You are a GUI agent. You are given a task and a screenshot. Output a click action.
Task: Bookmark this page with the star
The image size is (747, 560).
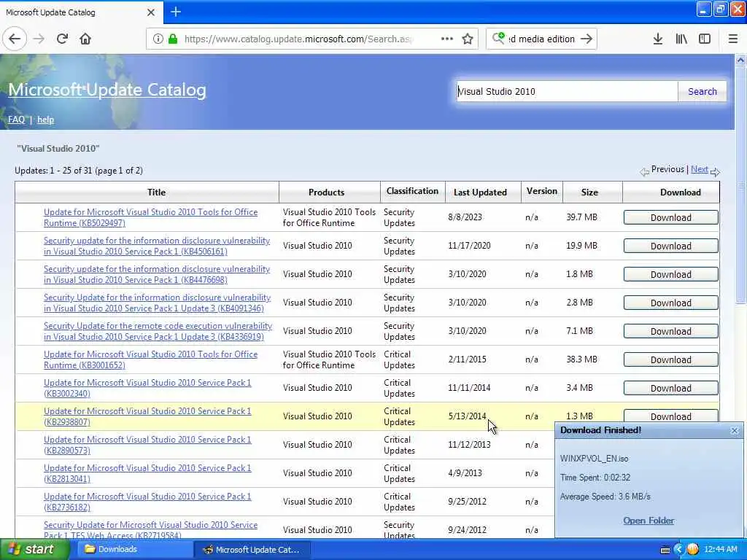[x=468, y=39]
